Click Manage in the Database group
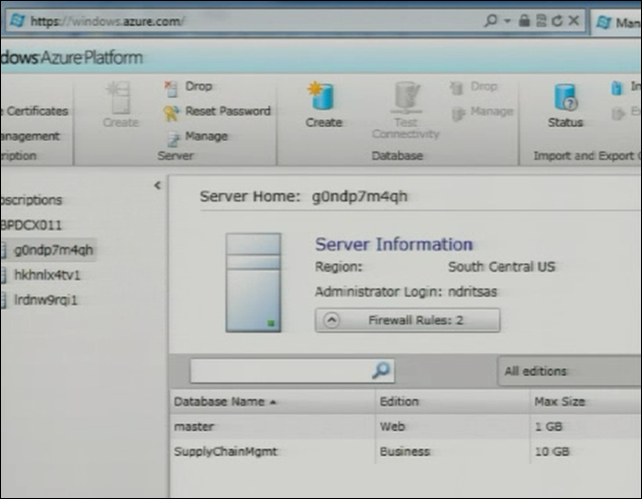642x499 pixels. coord(482,112)
